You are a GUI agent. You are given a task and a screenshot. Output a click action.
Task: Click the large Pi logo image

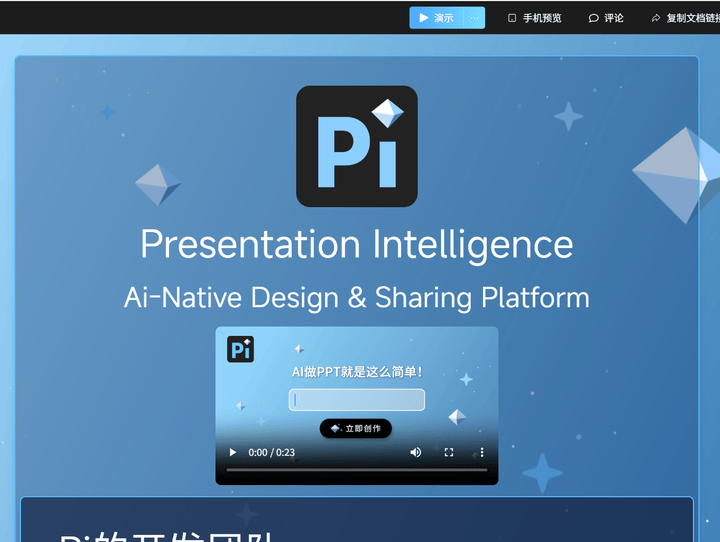pyautogui.click(x=357, y=146)
